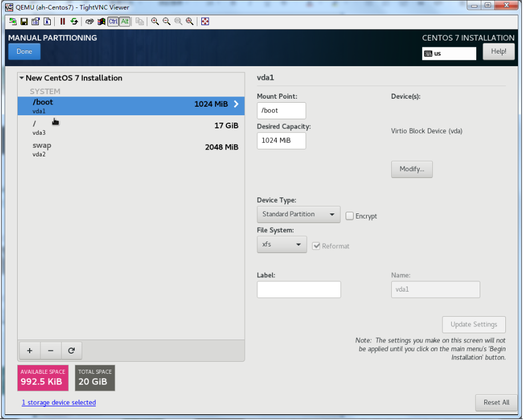Open the Device Type dropdown

(298, 215)
